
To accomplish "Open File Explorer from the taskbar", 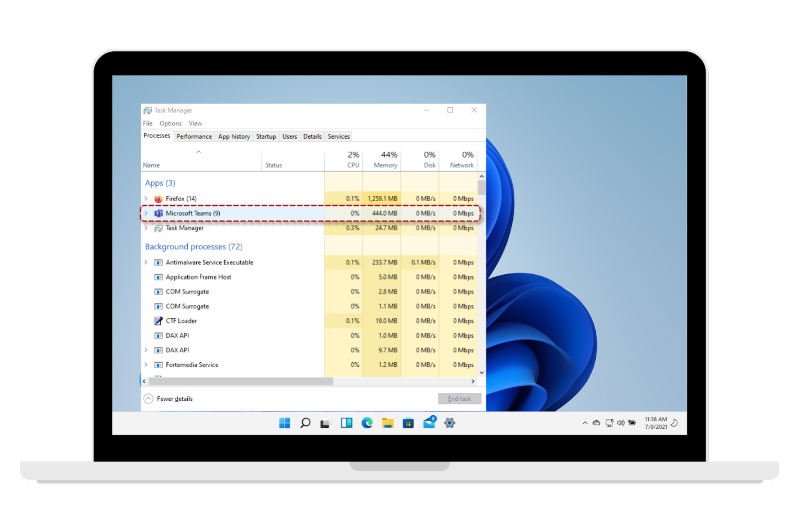I will pyautogui.click(x=388, y=423).
